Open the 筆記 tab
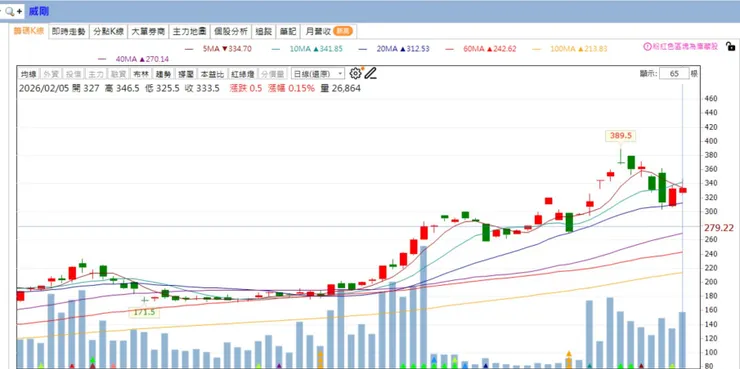 pyautogui.click(x=288, y=32)
